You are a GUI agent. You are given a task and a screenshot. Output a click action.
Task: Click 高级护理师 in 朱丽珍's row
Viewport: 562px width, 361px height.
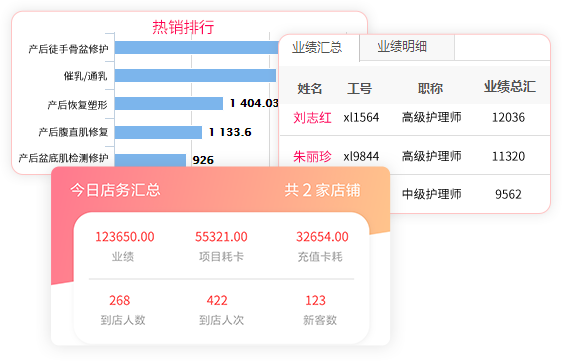point(432,156)
